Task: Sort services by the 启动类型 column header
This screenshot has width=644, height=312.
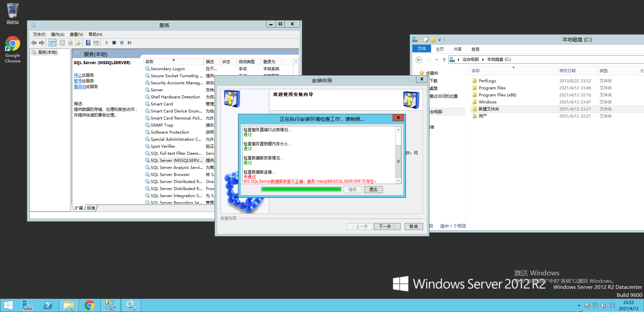Action: 248,62
